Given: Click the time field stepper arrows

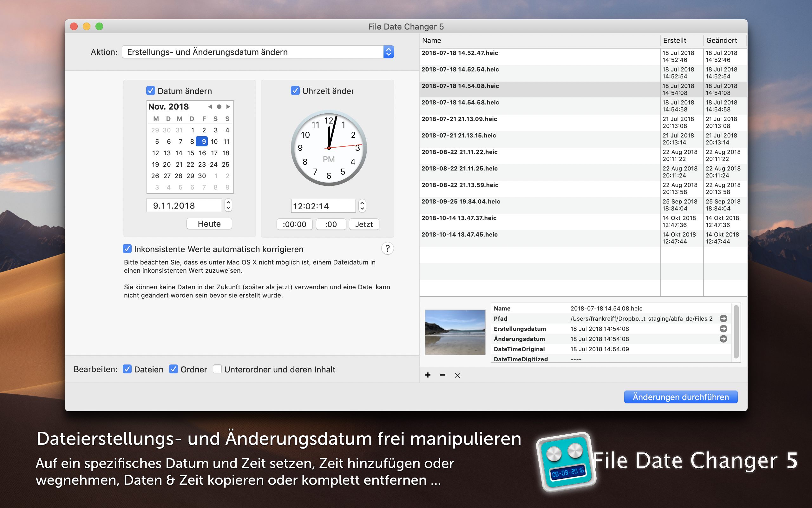Looking at the screenshot, I should 362,206.
